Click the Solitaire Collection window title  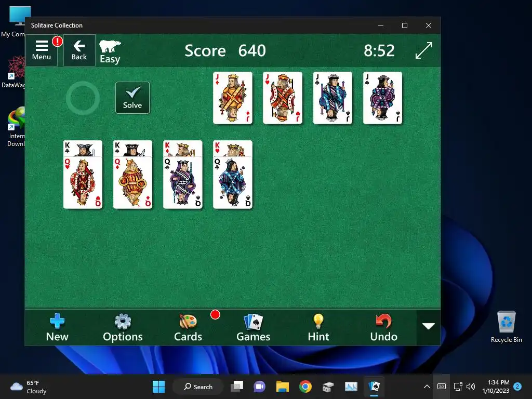click(x=57, y=25)
